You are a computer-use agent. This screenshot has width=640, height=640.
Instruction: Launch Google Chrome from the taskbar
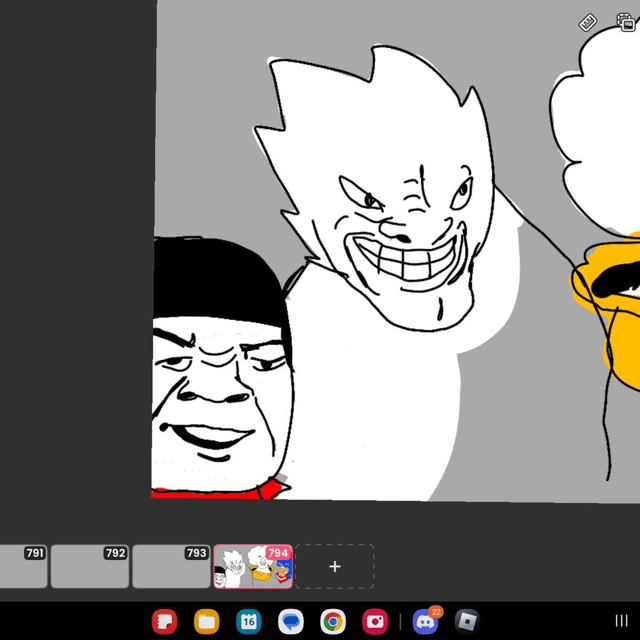tap(333, 622)
